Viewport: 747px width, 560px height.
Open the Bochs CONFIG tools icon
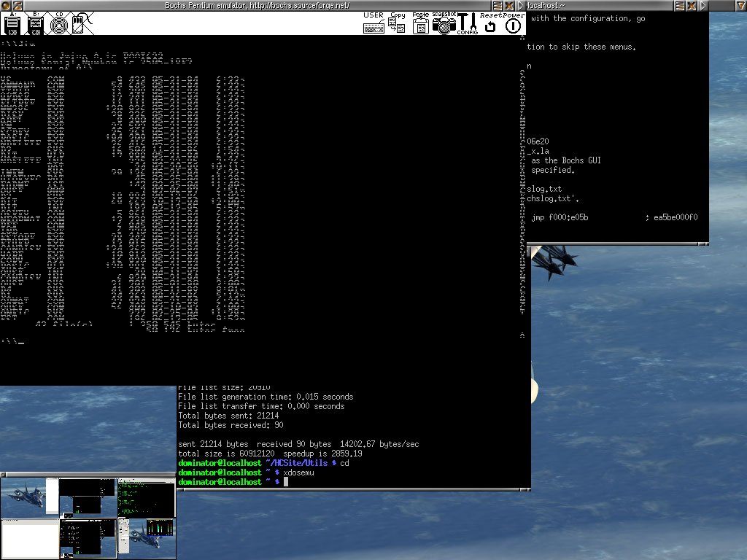467,23
